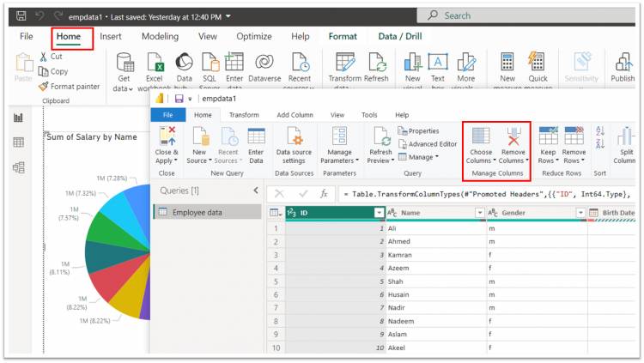Click Advanced Editor in Query group
This screenshot has height=363, width=644.
click(428, 144)
